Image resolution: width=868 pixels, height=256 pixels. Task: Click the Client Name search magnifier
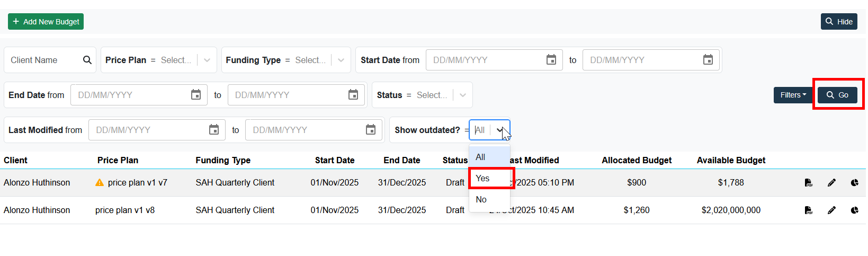point(87,60)
